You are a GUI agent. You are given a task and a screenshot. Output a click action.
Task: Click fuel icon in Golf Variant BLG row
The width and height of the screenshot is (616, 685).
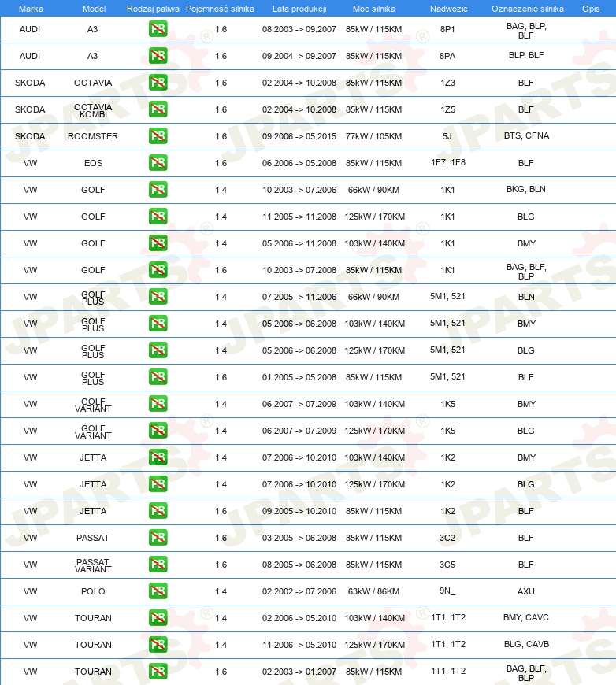(158, 431)
